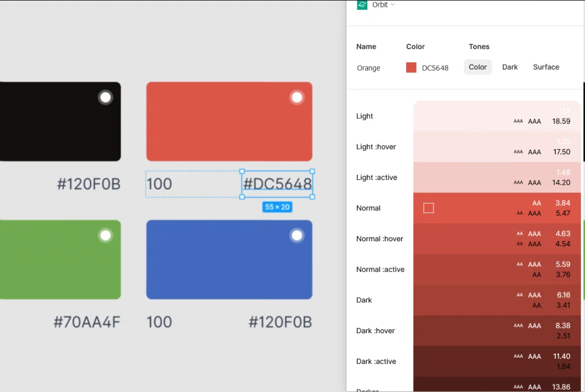Choose the Normal :active tone row
This screenshot has width=585, height=392.
496,269
